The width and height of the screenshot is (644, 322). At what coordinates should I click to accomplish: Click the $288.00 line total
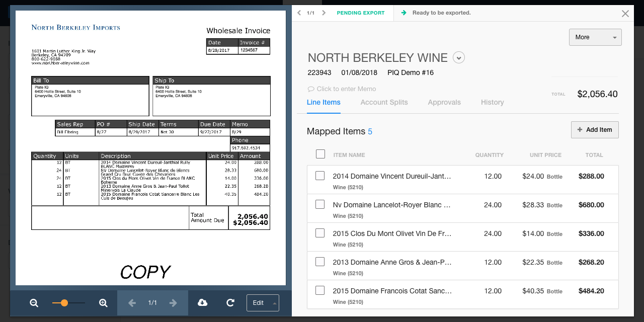[591, 176]
